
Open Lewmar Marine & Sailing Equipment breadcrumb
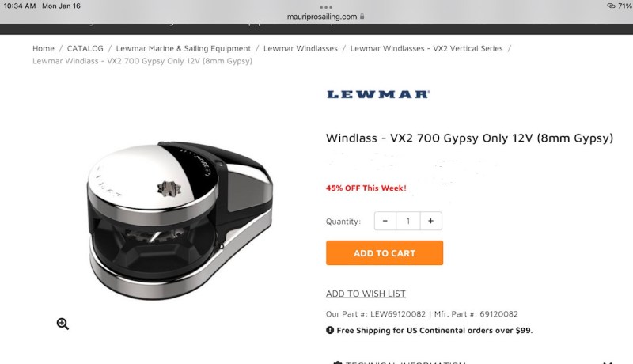tap(184, 48)
